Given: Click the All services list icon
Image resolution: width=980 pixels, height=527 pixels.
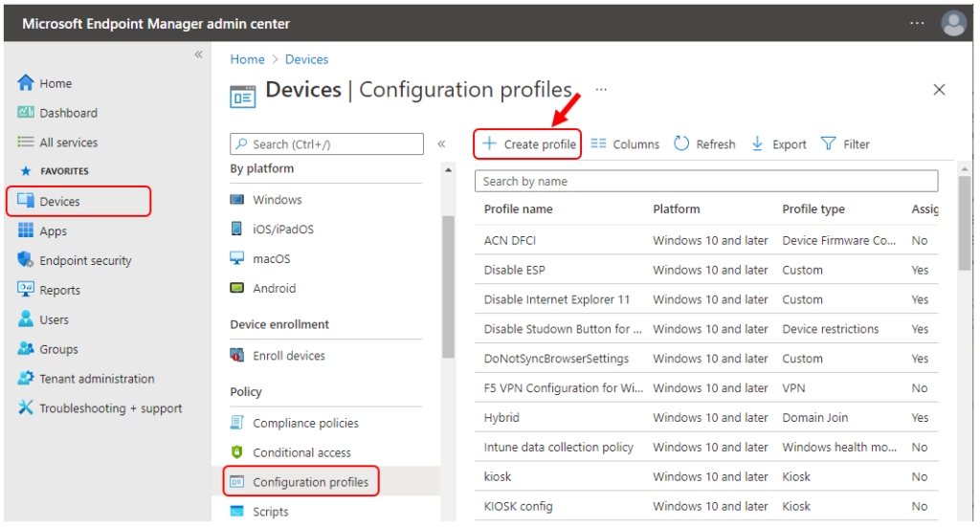Looking at the screenshot, I should point(26,142).
